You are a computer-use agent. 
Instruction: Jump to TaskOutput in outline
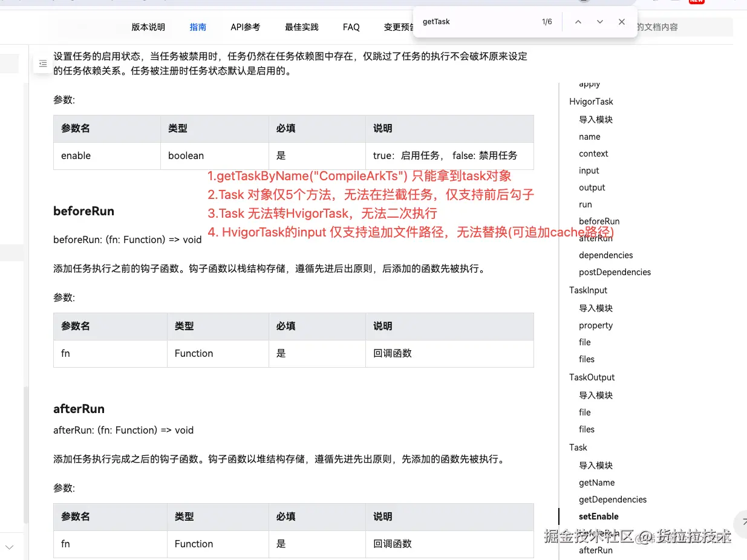(x=592, y=377)
